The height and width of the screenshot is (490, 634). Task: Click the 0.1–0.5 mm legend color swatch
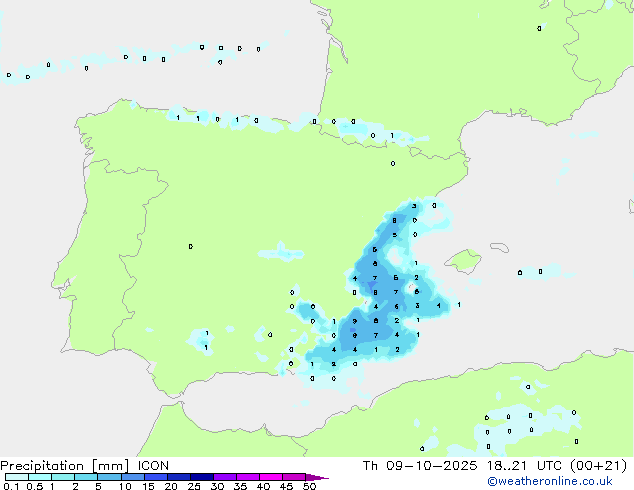[x=17, y=477]
